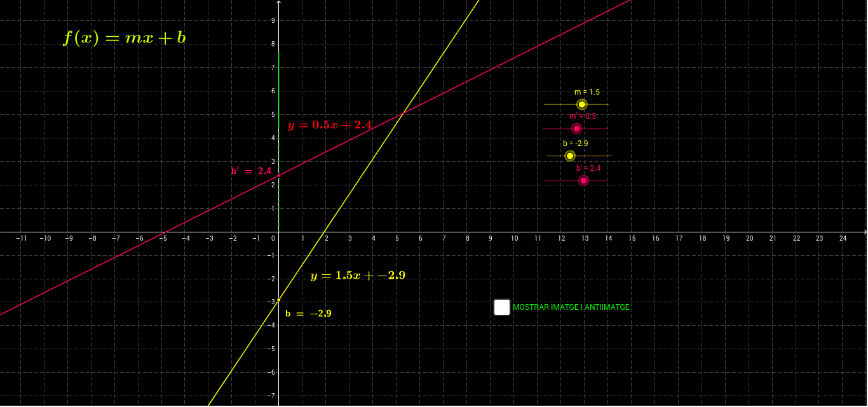Image resolution: width=868 pixels, height=407 pixels.
Task: Click the yellow label b = -2.9 near the y-axis
Action: tap(308, 313)
